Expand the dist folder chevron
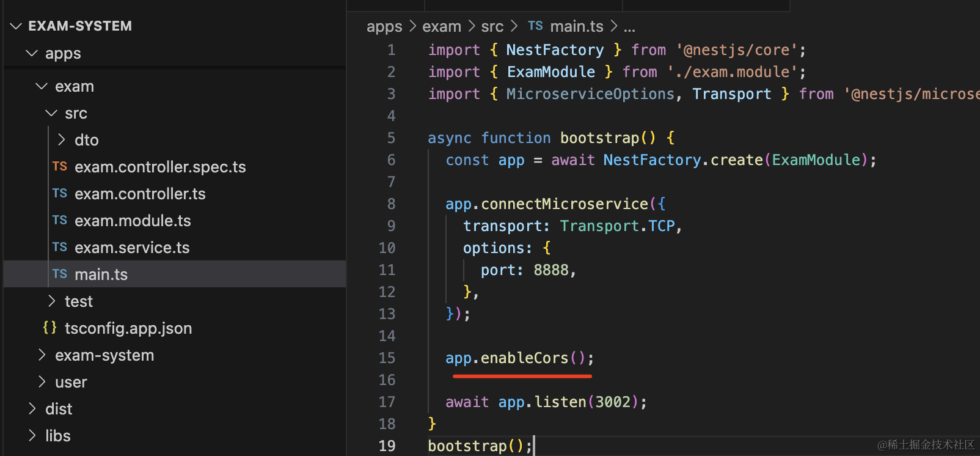Image resolution: width=980 pixels, height=456 pixels. tap(32, 409)
